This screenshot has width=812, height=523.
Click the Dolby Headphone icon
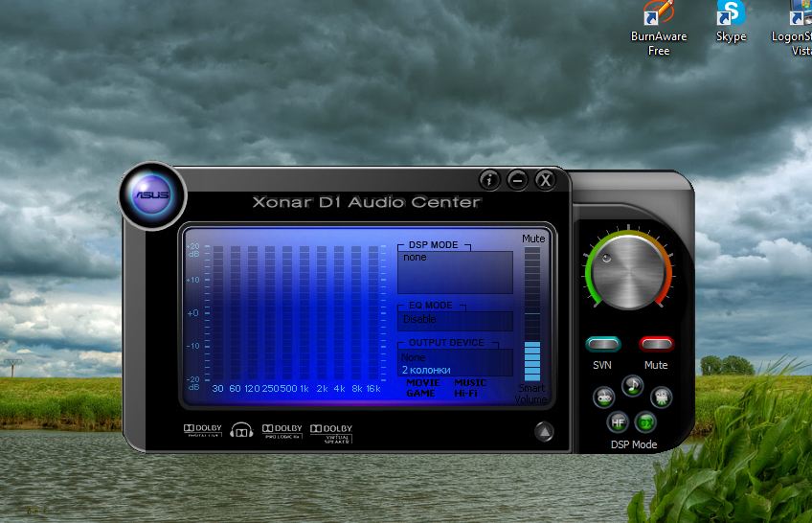pyautogui.click(x=241, y=431)
